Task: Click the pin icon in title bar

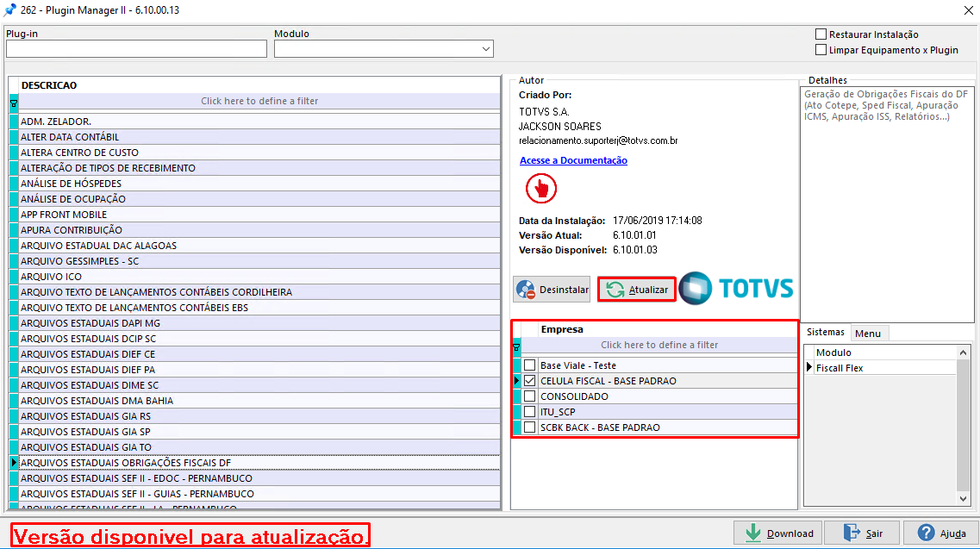Action: pyautogui.click(x=9, y=10)
